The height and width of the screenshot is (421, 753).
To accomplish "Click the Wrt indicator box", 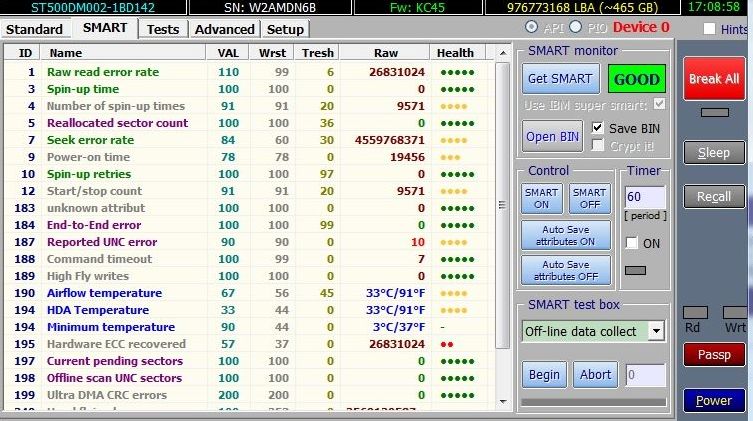I will [x=735, y=313].
